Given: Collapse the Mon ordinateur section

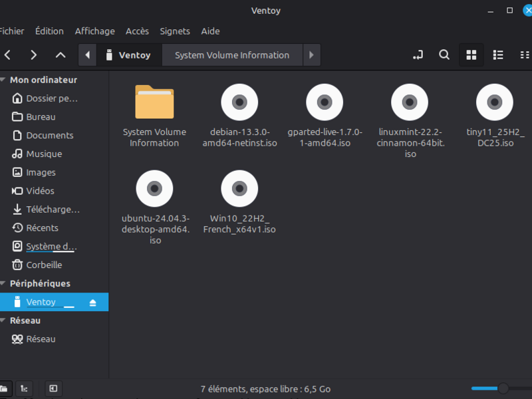Looking at the screenshot, I should tap(3, 80).
